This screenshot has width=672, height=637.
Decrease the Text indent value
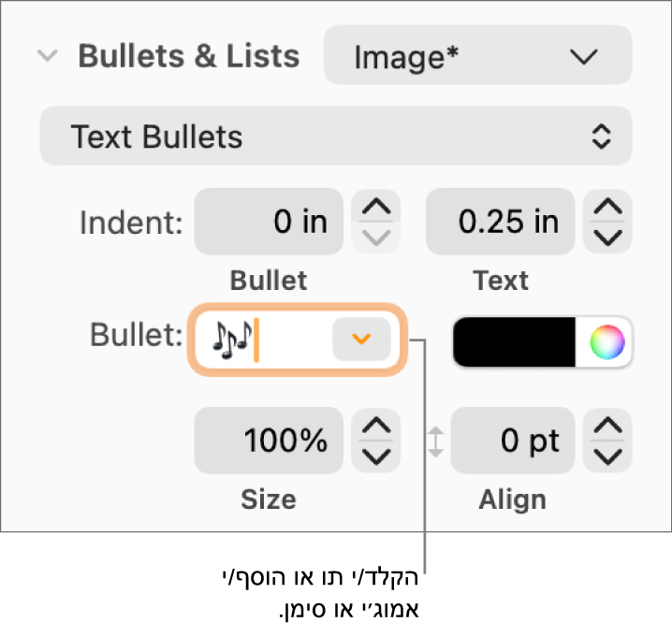point(608,238)
